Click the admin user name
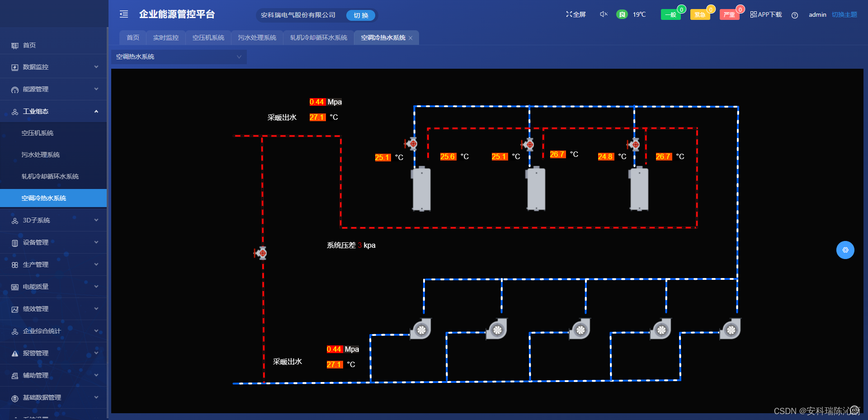This screenshot has width=868, height=420. (817, 14)
